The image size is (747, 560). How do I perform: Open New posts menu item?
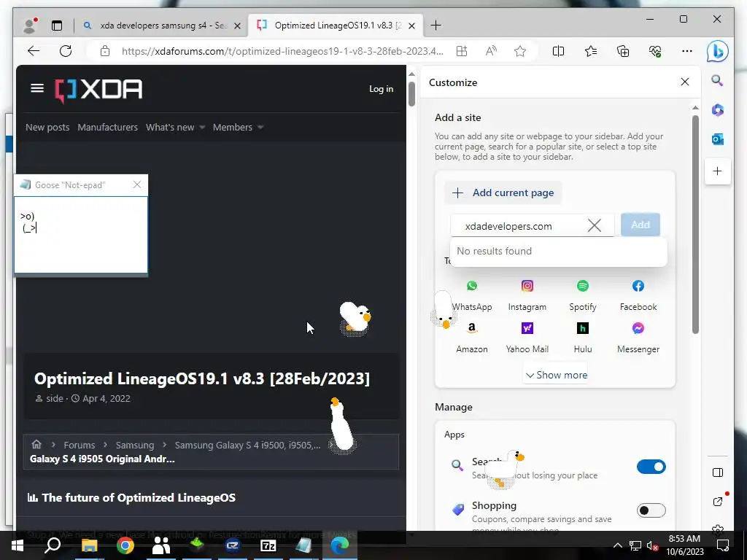pyautogui.click(x=47, y=127)
